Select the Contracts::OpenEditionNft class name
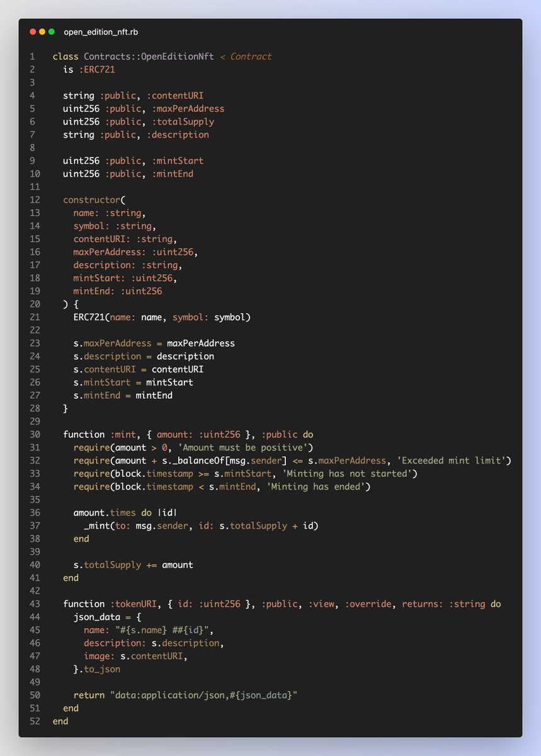The width and height of the screenshot is (541, 756). click(149, 57)
